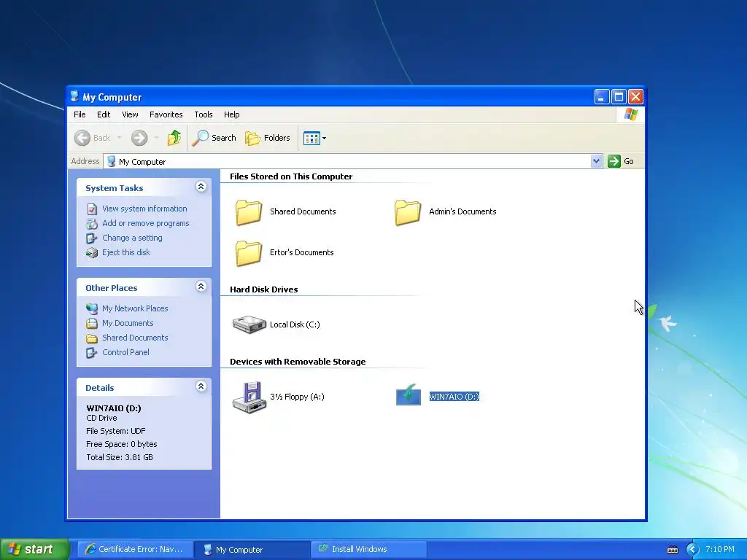The width and height of the screenshot is (747, 560).
Task: Switch to Install Windows taskbar button
Action: pos(368,550)
